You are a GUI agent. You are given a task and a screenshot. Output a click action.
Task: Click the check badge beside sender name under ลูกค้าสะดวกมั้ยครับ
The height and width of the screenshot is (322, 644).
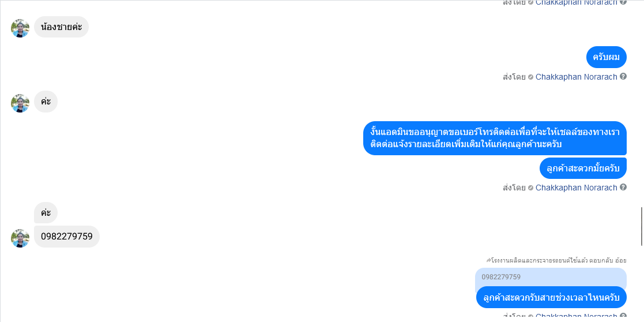530,188
